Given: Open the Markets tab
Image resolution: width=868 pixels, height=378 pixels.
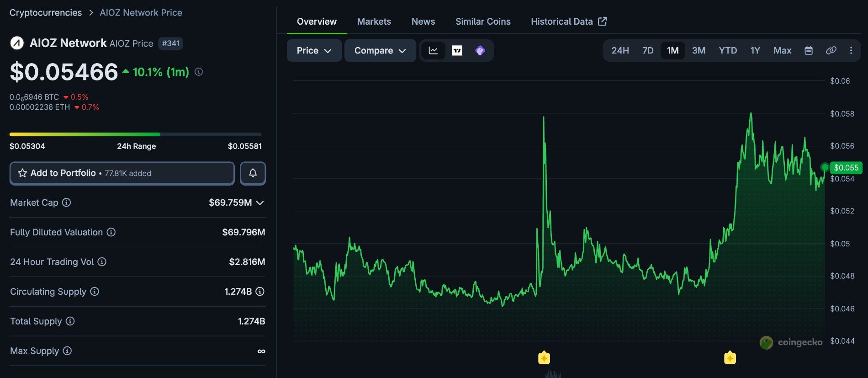Looking at the screenshot, I should click(374, 21).
